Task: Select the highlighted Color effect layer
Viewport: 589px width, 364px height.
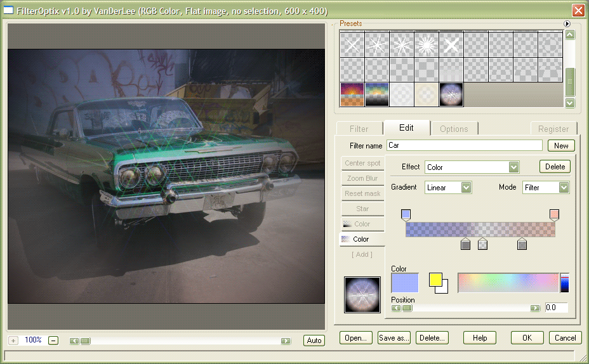Action: coord(362,239)
